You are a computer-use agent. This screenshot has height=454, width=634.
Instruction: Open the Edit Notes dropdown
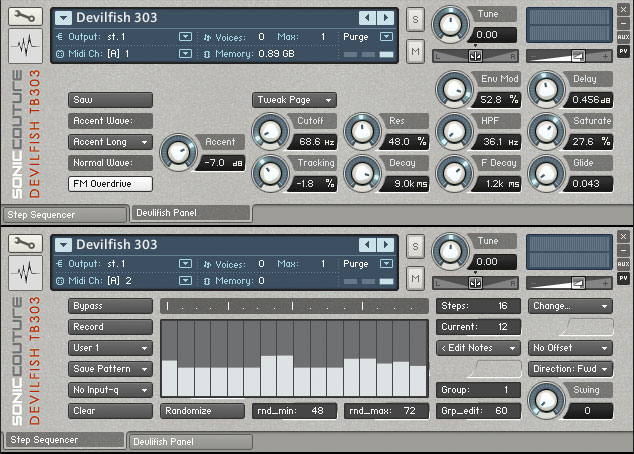pyautogui.click(x=478, y=348)
